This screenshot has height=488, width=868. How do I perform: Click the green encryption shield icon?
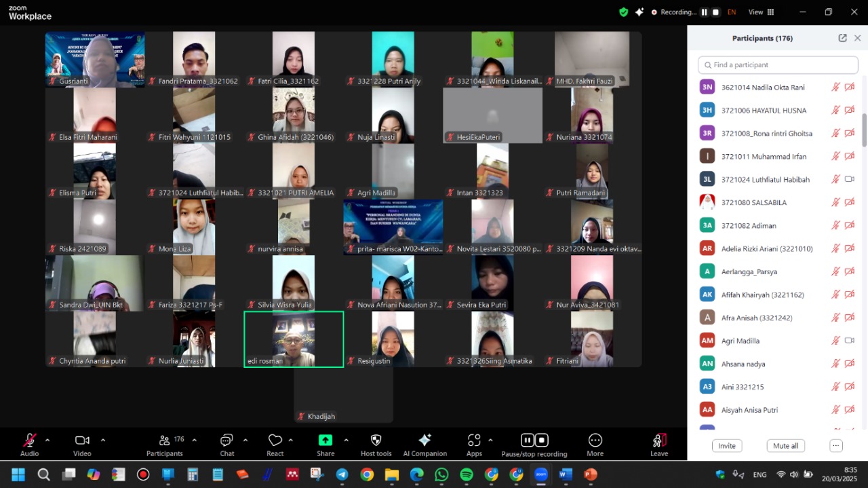623,12
